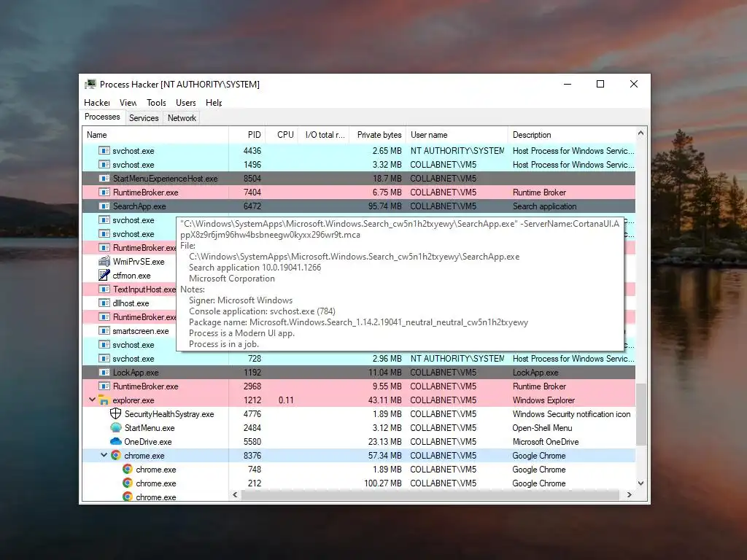
Task: Click the vertical scrollbar down arrow
Action: click(640, 483)
